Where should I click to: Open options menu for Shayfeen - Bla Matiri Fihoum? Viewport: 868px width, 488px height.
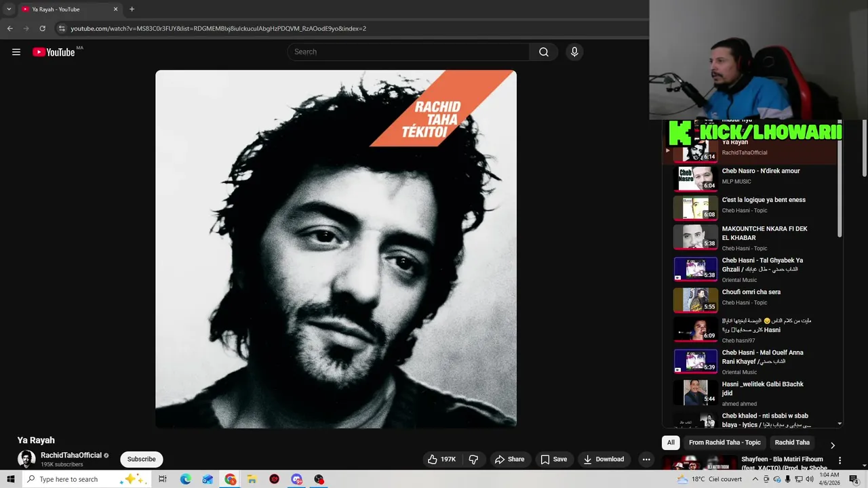point(840,460)
